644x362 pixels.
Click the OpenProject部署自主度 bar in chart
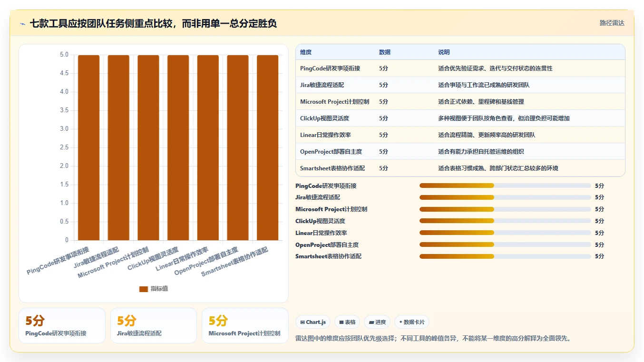(238, 147)
